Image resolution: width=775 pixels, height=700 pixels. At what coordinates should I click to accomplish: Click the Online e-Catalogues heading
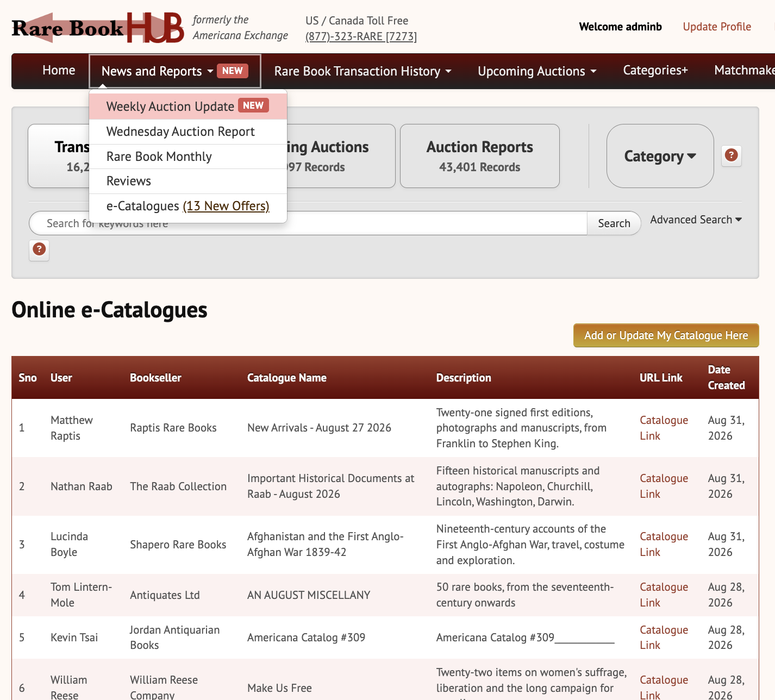point(109,310)
